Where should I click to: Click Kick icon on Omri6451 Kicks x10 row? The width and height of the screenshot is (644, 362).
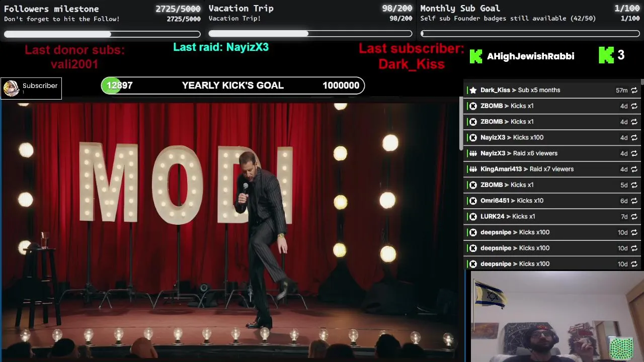pyautogui.click(x=473, y=201)
